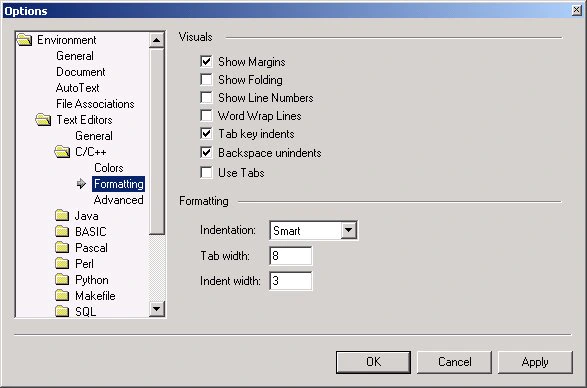Image resolution: width=587 pixels, height=388 pixels.
Task: Click the Cancel button
Action: click(454, 362)
